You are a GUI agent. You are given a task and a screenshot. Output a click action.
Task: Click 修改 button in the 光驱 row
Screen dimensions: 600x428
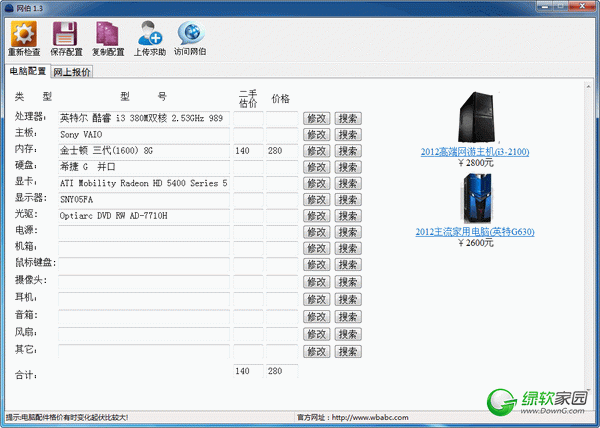coord(316,216)
